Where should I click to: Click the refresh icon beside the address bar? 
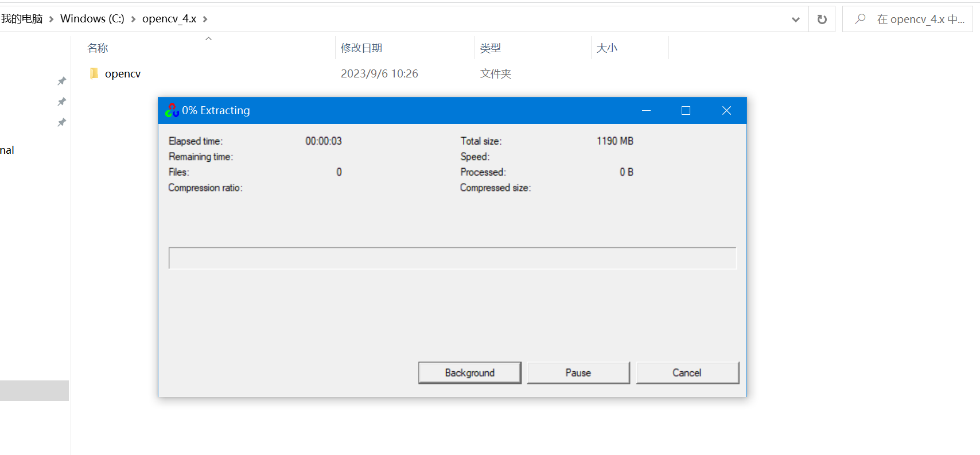(822, 20)
